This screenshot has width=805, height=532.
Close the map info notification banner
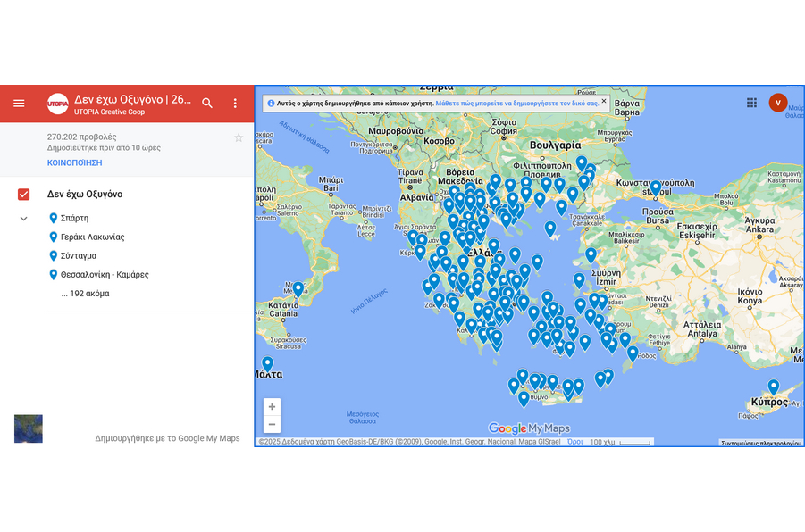pyautogui.click(x=604, y=102)
